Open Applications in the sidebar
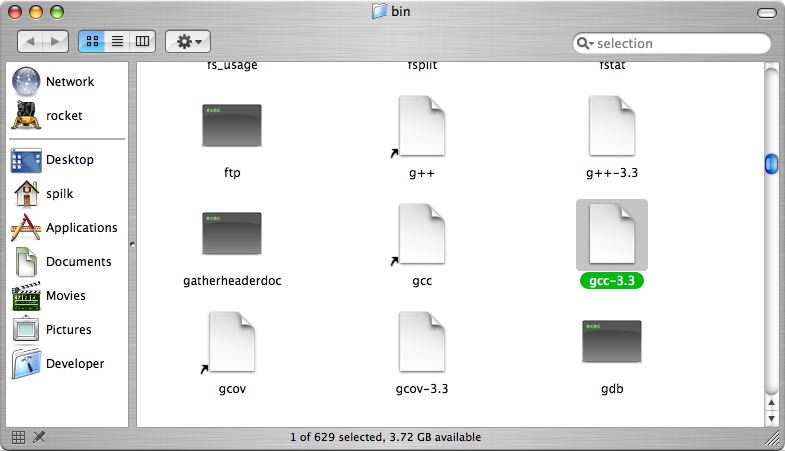The height and width of the screenshot is (451, 785). [81, 228]
